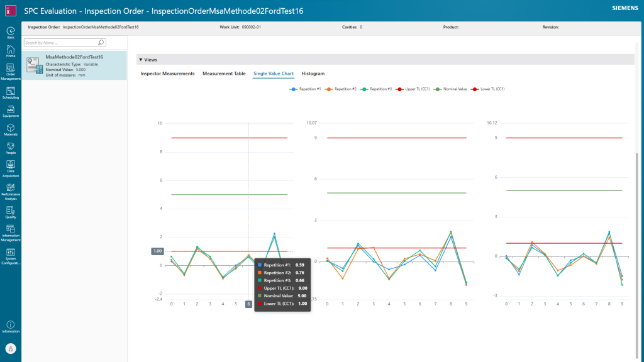This screenshot has width=644, height=362.
Task: Click the search magnifier icon
Action: pos(101,43)
